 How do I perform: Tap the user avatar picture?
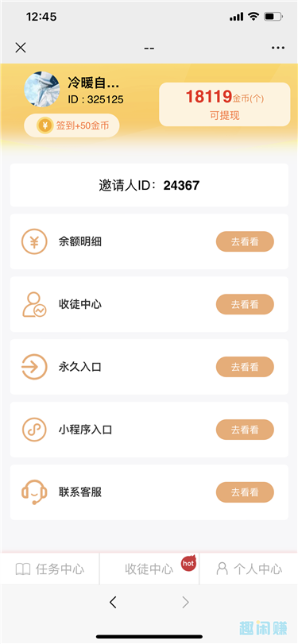42,90
